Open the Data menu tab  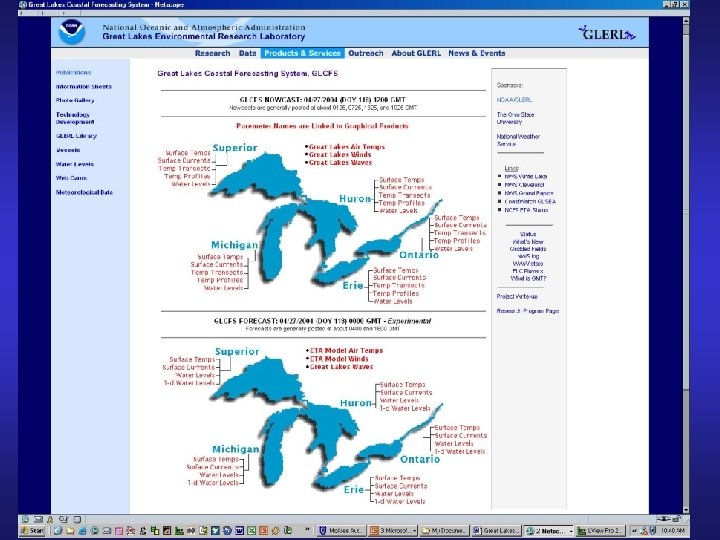tap(248, 53)
